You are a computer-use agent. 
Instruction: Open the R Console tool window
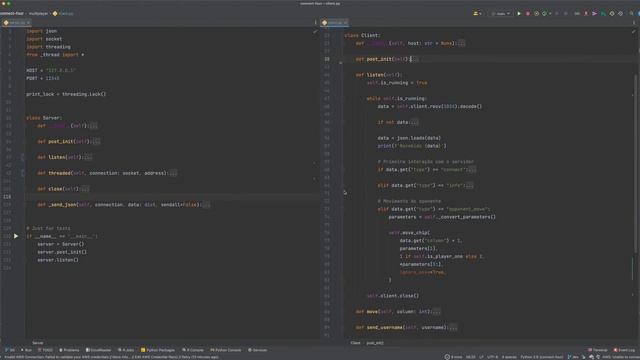point(193,350)
